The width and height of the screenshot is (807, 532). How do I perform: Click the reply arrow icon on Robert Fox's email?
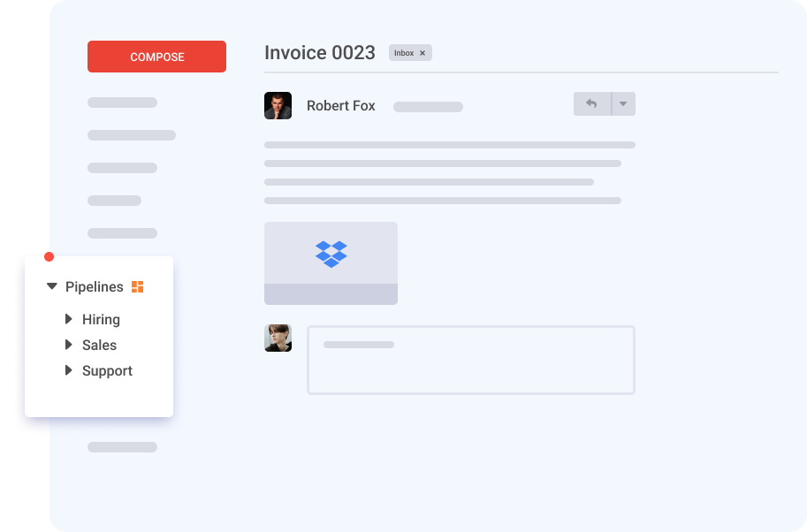tap(590, 103)
